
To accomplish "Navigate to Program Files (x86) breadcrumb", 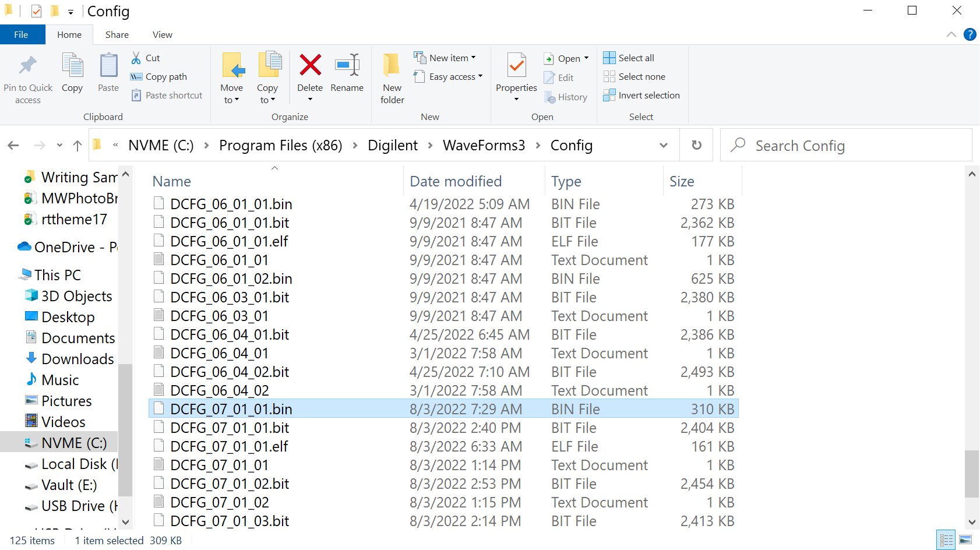I will (x=281, y=145).
